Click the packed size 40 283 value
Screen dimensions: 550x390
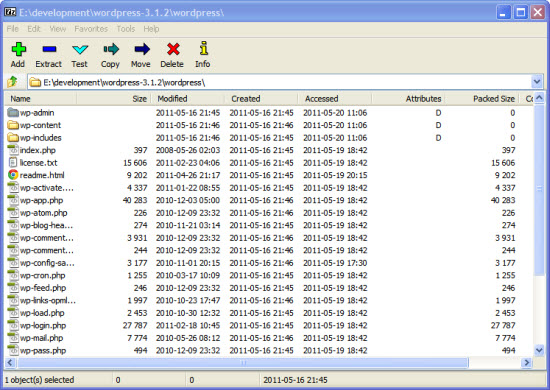click(x=503, y=200)
